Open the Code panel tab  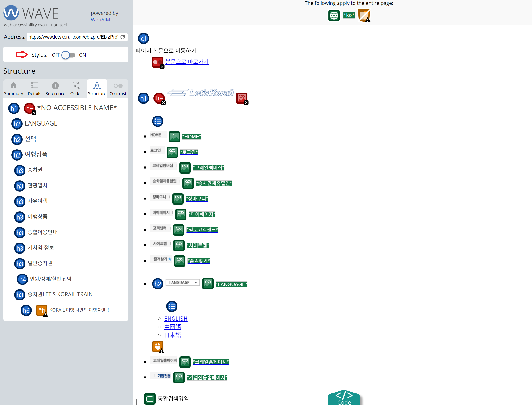click(x=344, y=398)
